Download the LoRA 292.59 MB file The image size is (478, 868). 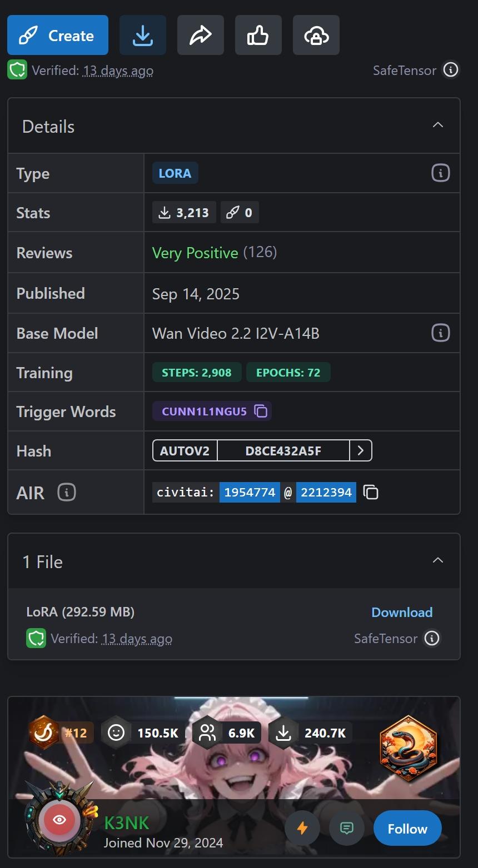coord(402,612)
